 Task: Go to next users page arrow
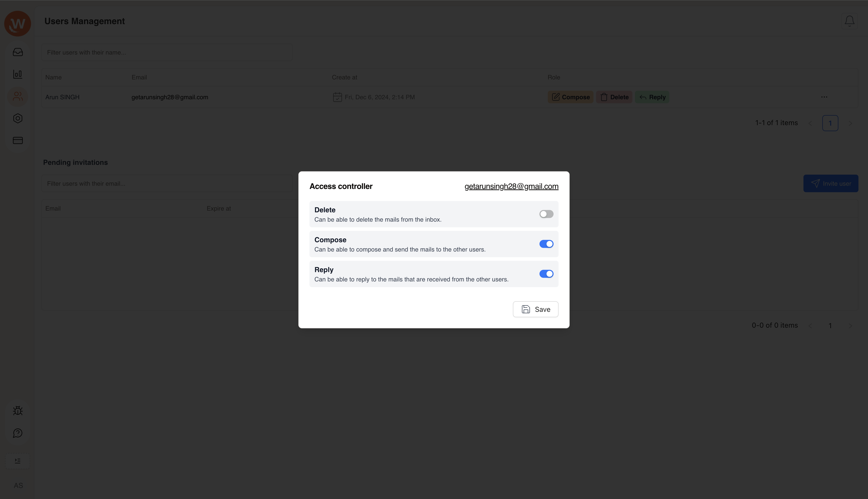click(x=850, y=123)
